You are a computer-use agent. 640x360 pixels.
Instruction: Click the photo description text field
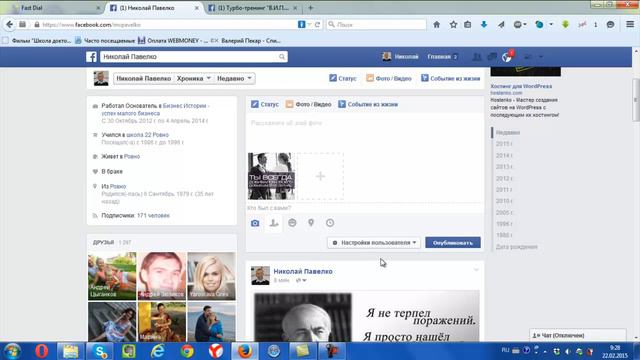(x=364, y=123)
